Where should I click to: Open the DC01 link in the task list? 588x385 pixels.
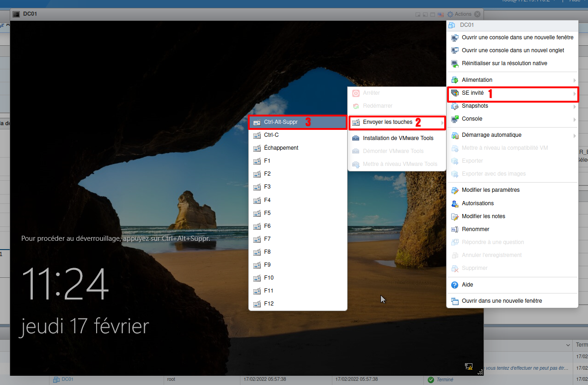point(67,379)
